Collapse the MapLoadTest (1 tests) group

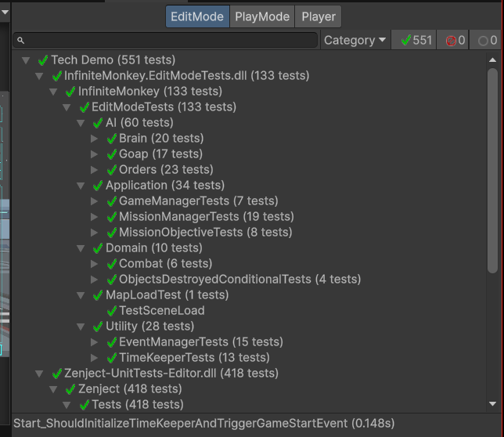coord(81,295)
